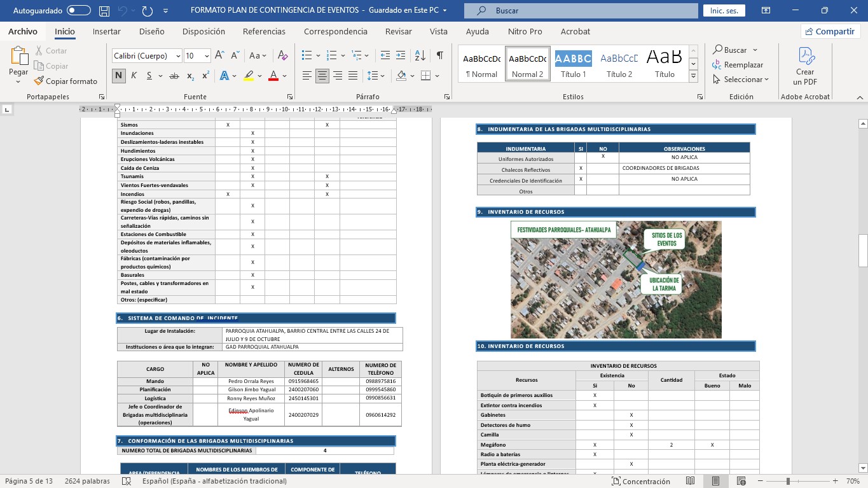
Task: Show paragraph marks with pilcrow icon
Action: pos(439,56)
